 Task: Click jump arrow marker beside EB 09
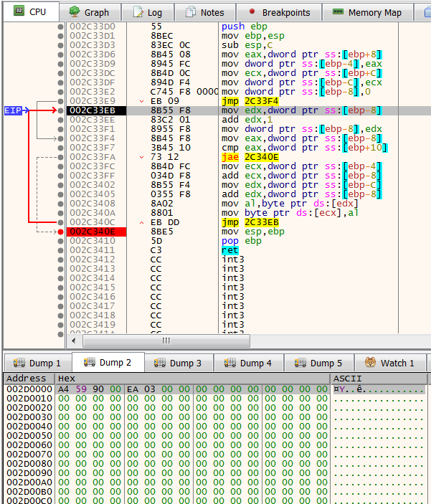(x=141, y=101)
